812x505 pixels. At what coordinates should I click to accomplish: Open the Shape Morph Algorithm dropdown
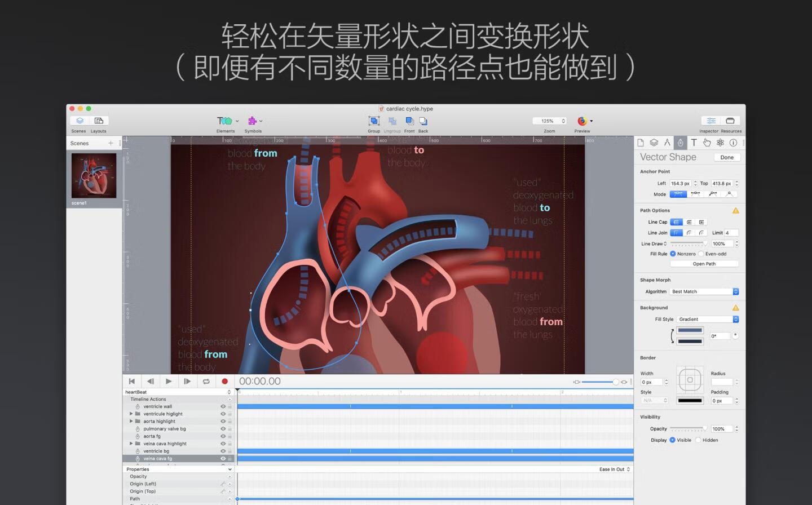pos(704,291)
